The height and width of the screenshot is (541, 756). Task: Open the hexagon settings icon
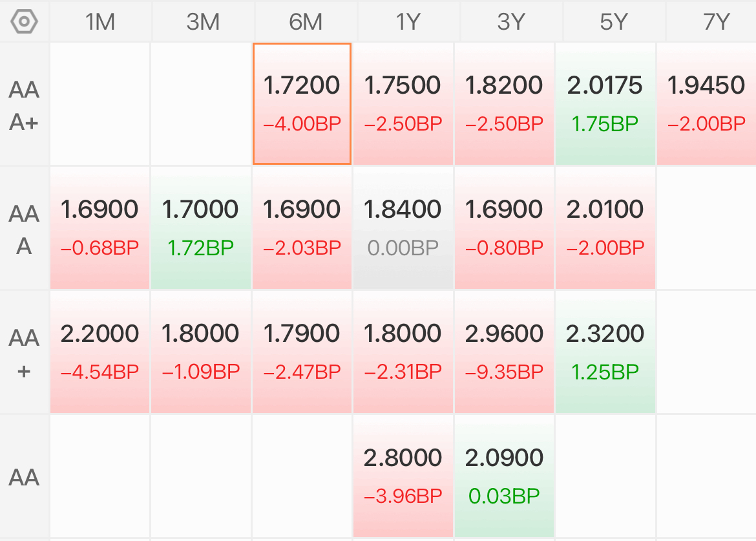tap(24, 22)
